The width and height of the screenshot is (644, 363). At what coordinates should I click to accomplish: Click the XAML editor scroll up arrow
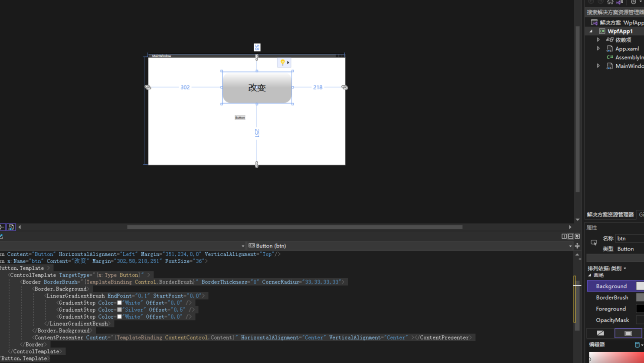577,255
